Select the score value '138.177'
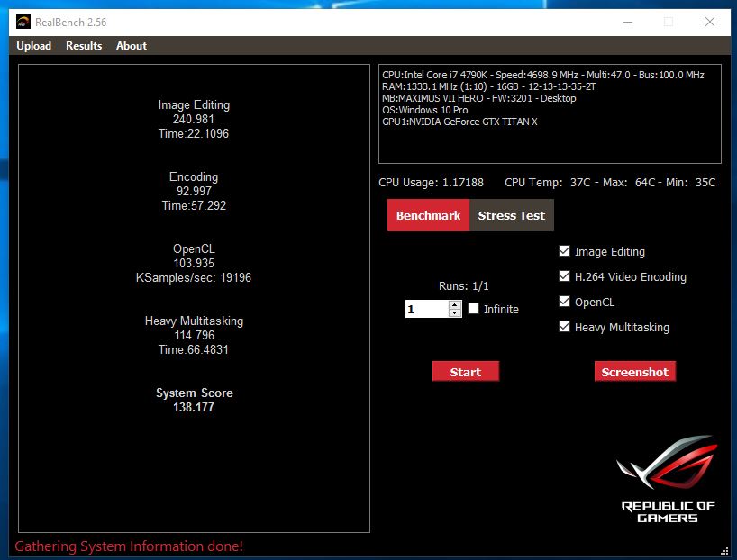737x560 pixels. click(194, 407)
